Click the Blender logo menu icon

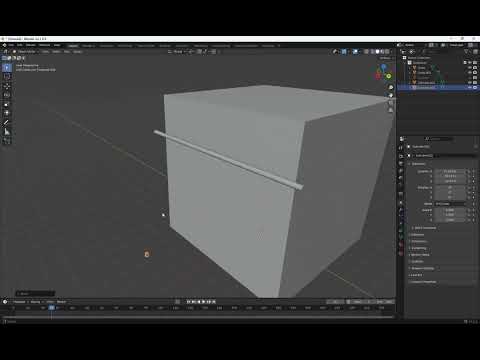click(4, 45)
